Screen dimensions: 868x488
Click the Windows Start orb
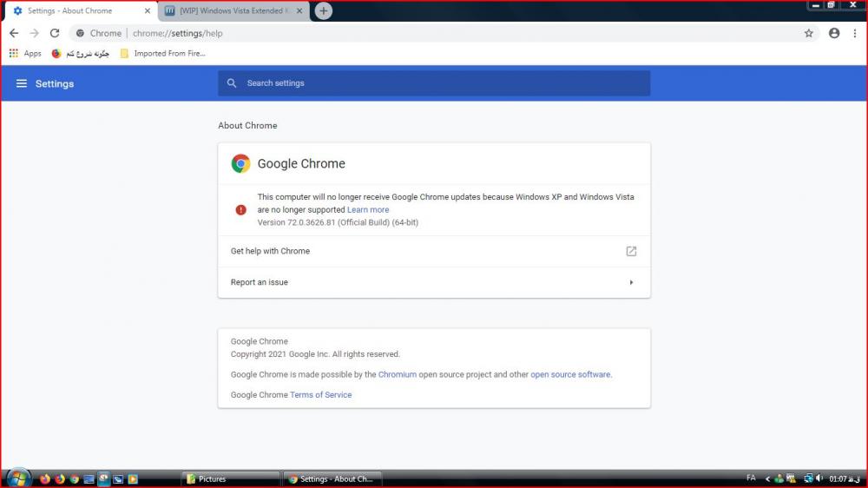(17, 478)
